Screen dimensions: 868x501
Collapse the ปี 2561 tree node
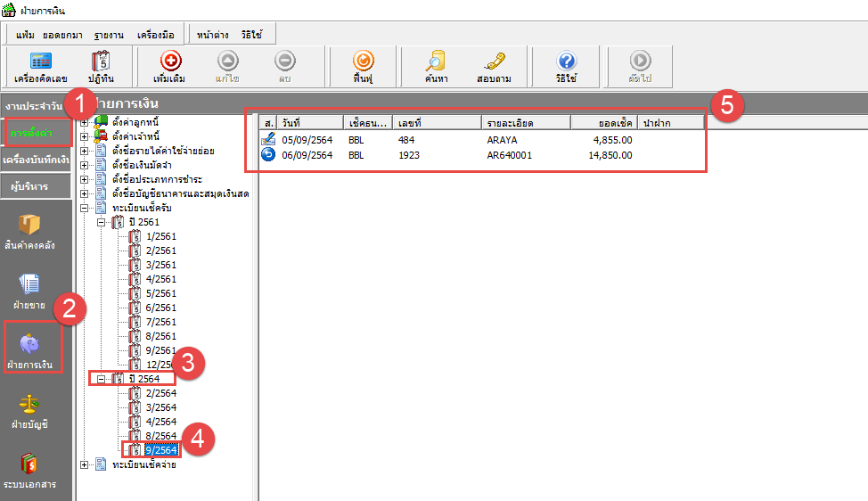pyautogui.click(x=101, y=222)
